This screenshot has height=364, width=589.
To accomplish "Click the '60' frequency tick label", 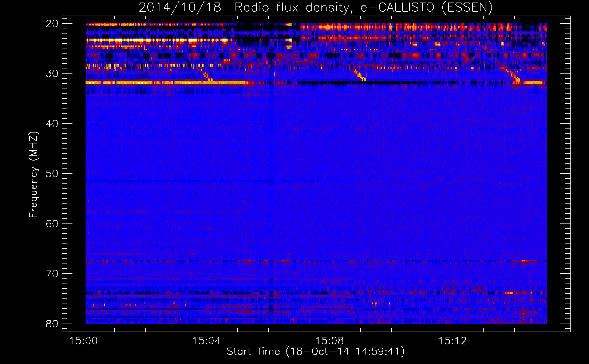I will click(x=52, y=224).
